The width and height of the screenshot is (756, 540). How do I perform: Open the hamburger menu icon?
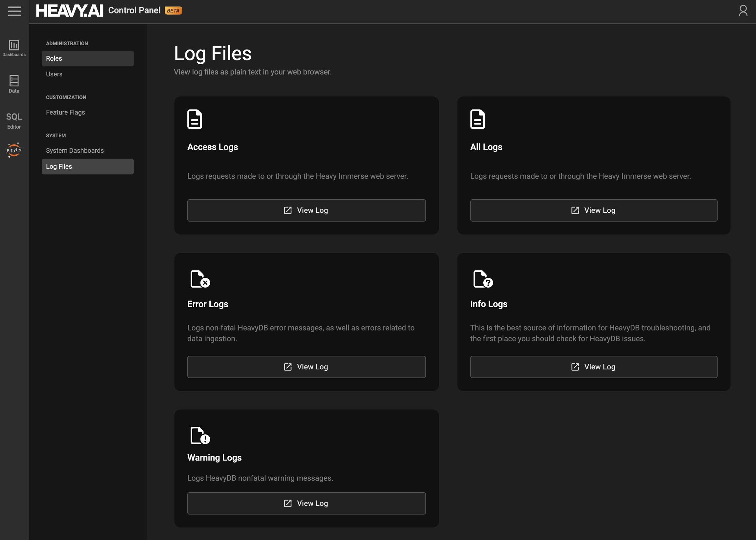click(14, 11)
